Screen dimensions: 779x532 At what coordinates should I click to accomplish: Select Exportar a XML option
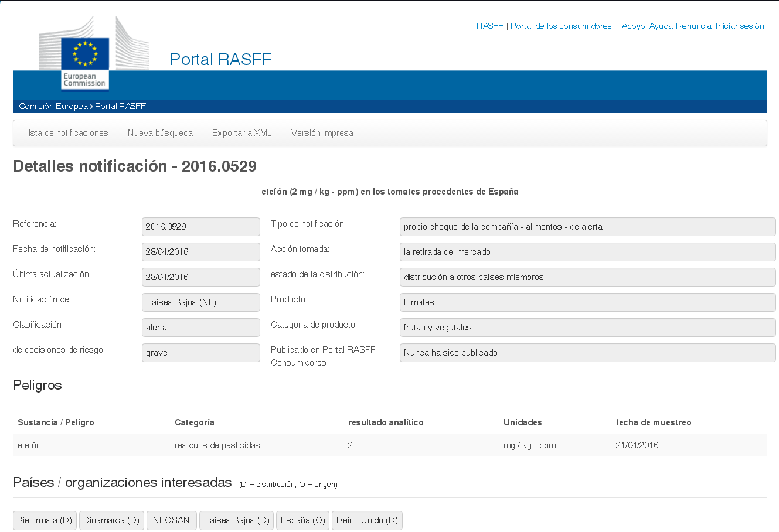pos(241,133)
